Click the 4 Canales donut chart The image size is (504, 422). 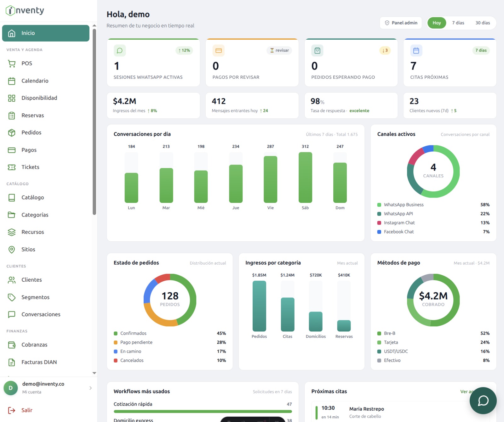[x=433, y=172]
